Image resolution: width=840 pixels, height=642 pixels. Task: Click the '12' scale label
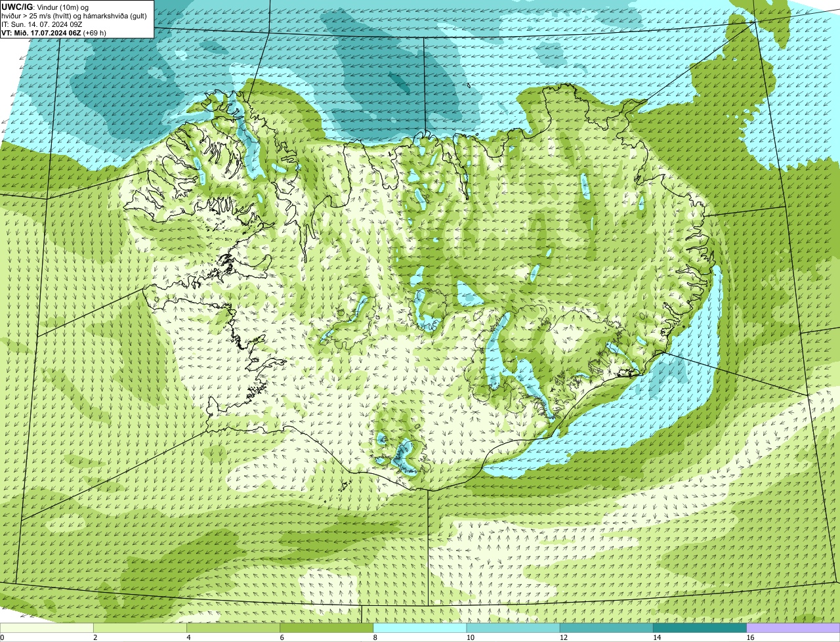pos(563,637)
